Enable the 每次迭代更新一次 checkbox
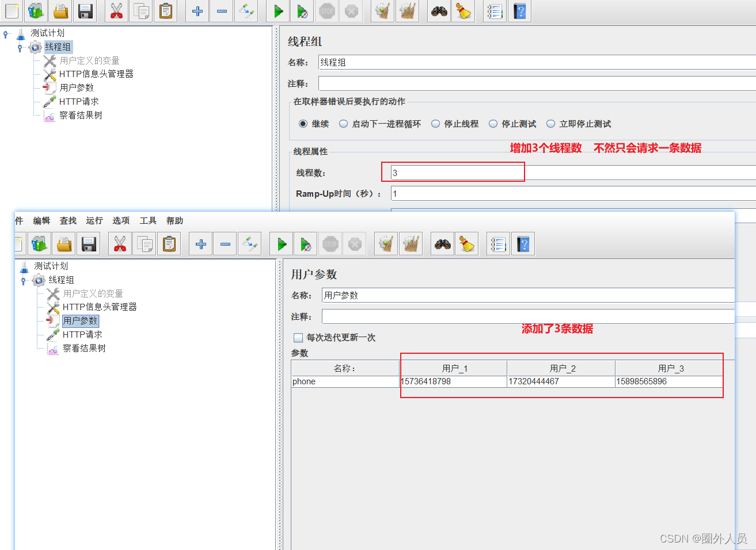 (298, 338)
